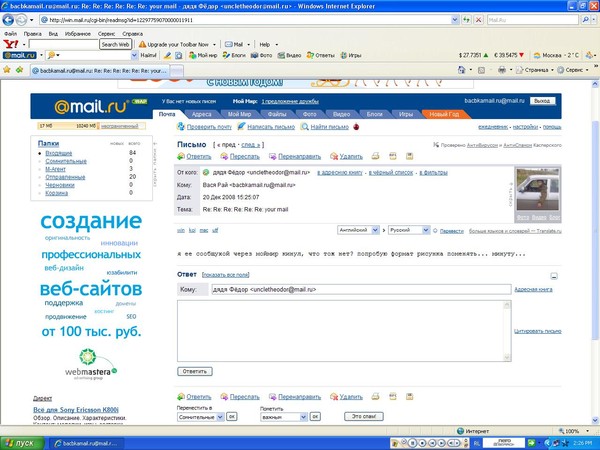Click the IE Back navigation button
Viewport: 600px width, 450px height.
click(8, 20)
